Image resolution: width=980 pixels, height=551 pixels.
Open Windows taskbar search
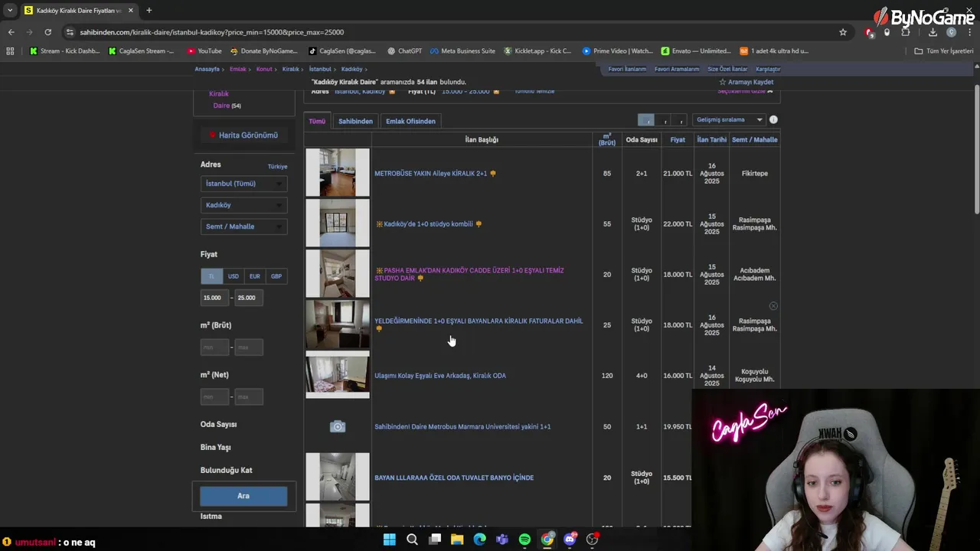pyautogui.click(x=412, y=540)
